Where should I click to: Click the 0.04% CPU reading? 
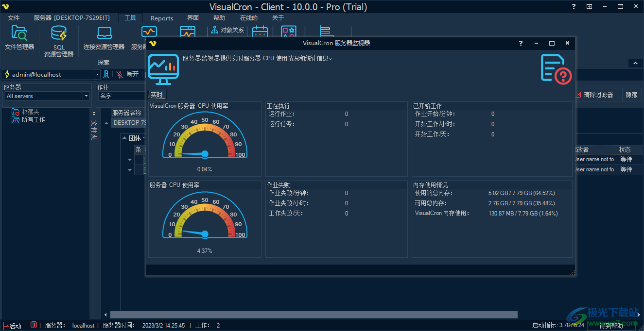[205, 169]
